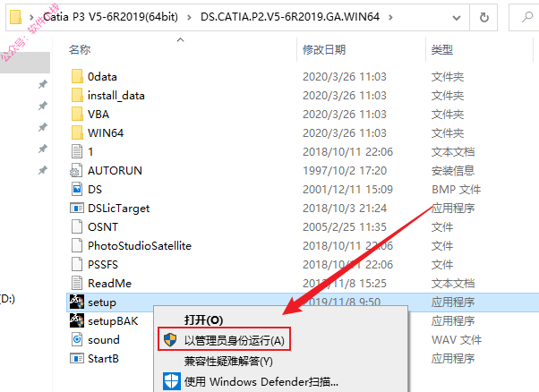This screenshot has height=392, width=539.
Task: Select the WIN64 folder name
Action: [x=106, y=133]
